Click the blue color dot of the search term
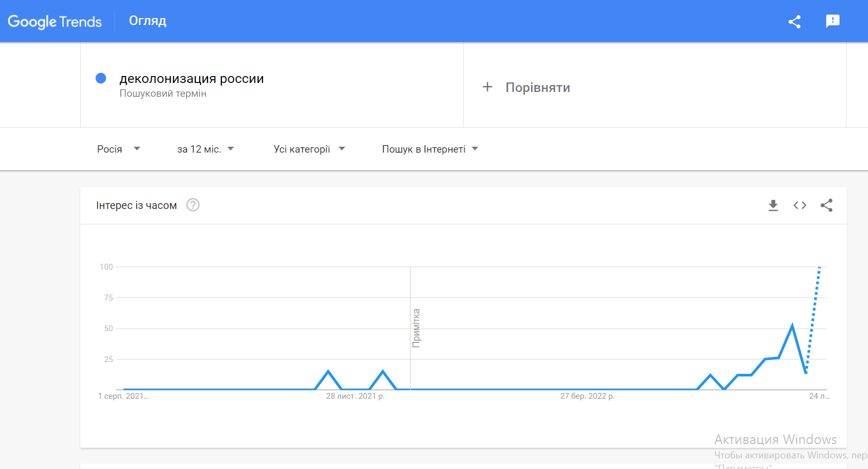The width and height of the screenshot is (868, 469). point(101,78)
